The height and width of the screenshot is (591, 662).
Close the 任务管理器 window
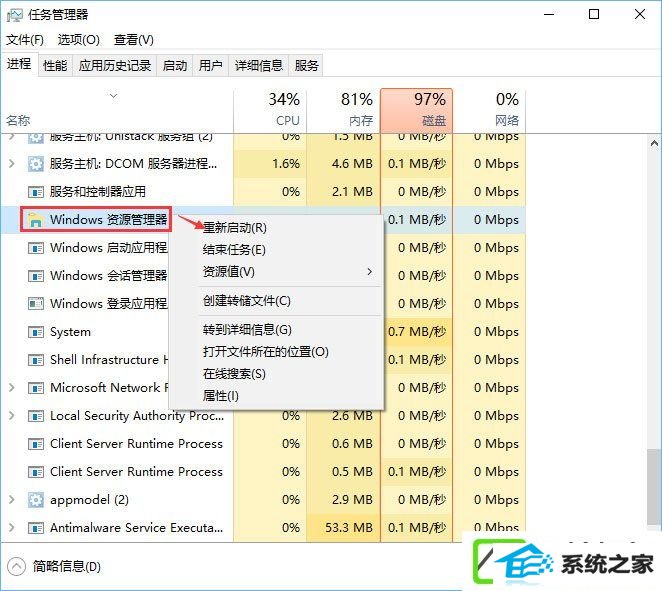point(640,15)
